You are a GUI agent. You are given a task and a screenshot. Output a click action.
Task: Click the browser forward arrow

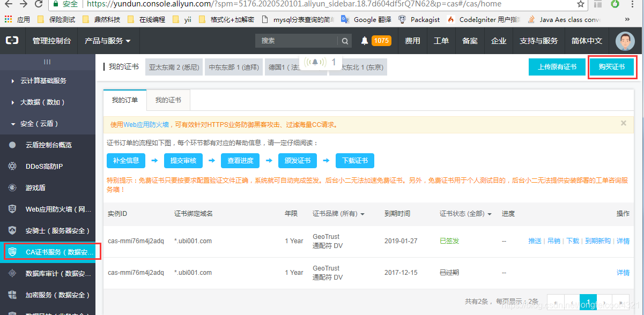coord(23,4)
